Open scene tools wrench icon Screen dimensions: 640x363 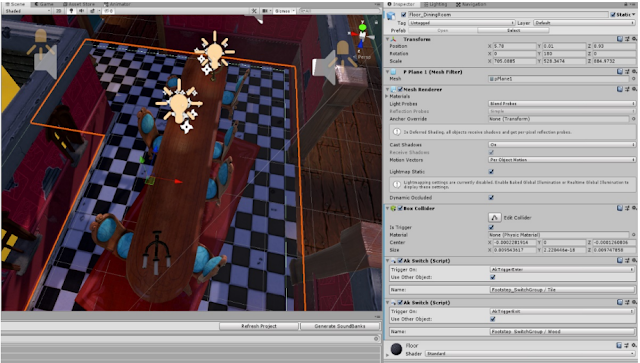point(254,11)
